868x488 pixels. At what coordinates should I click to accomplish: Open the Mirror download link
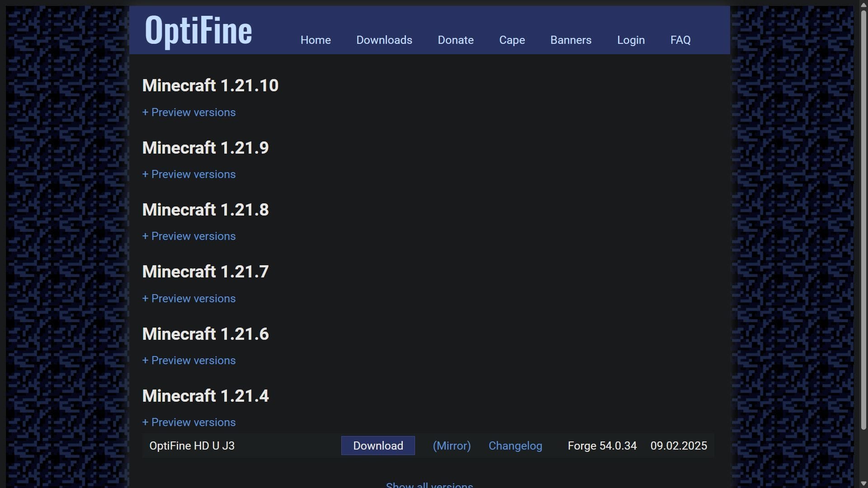(451, 446)
